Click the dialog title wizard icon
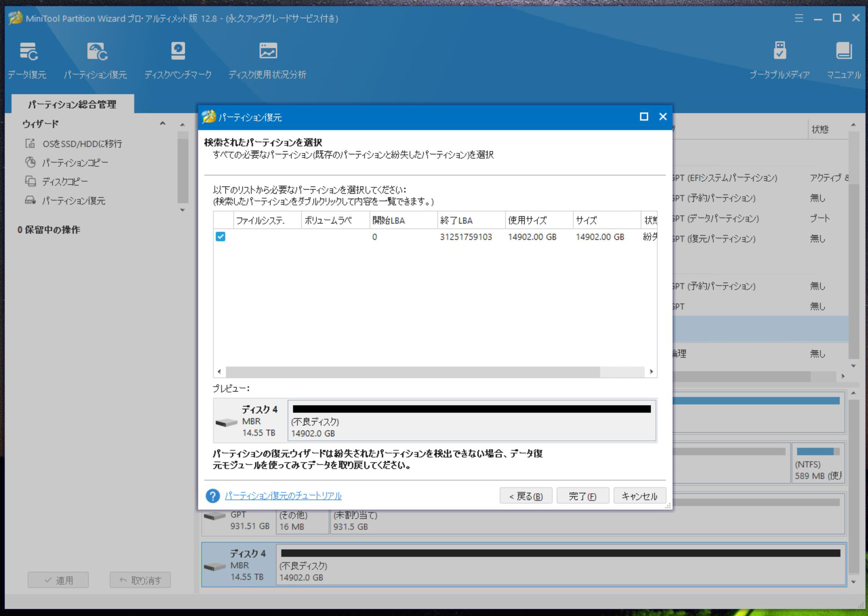The width and height of the screenshot is (868, 616). 209,117
